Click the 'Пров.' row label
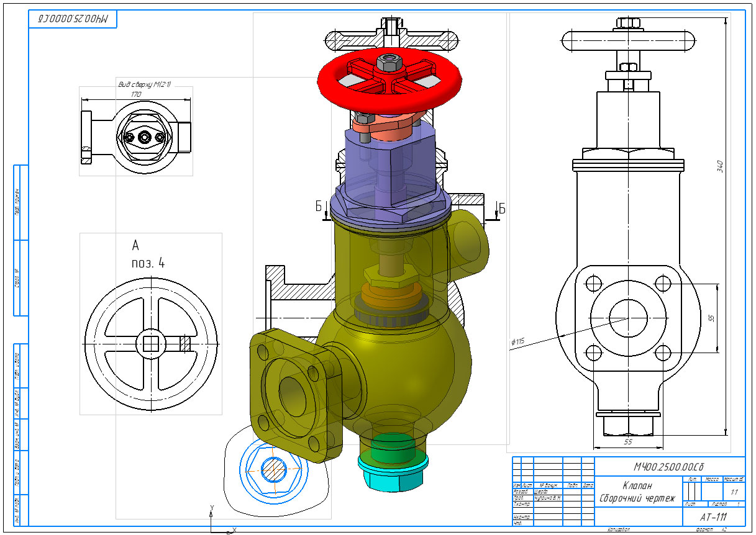756x535 pixels. (x=519, y=498)
